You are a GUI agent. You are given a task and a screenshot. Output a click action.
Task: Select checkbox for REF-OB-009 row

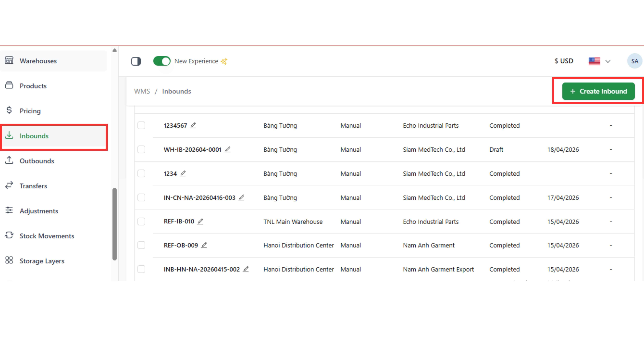pos(141,245)
